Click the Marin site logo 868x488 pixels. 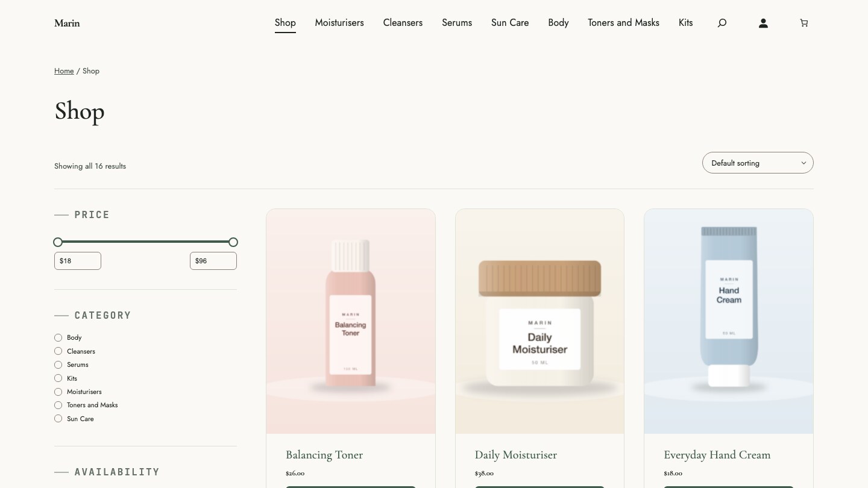point(67,23)
